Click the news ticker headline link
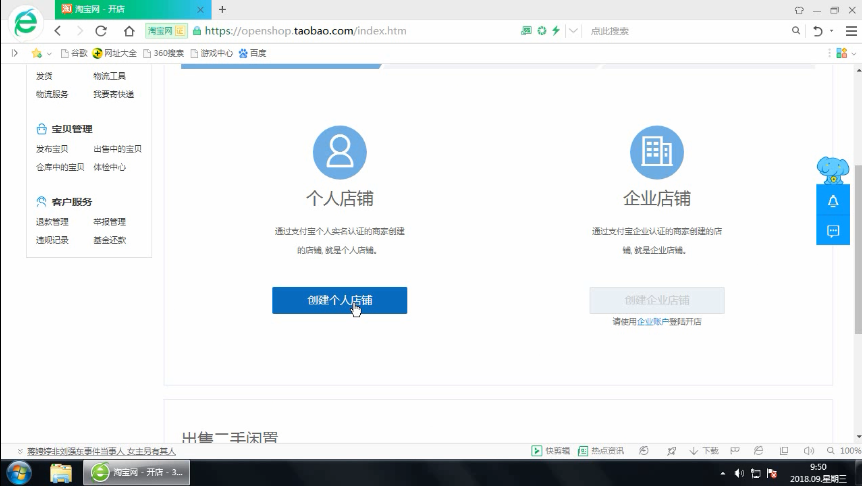This screenshot has width=862, height=486. tap(101, 451)
